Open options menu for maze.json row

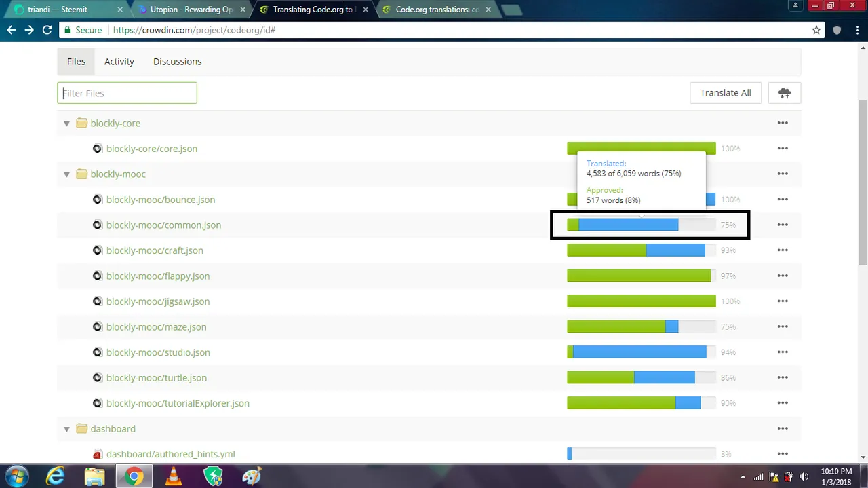(783, 327)
